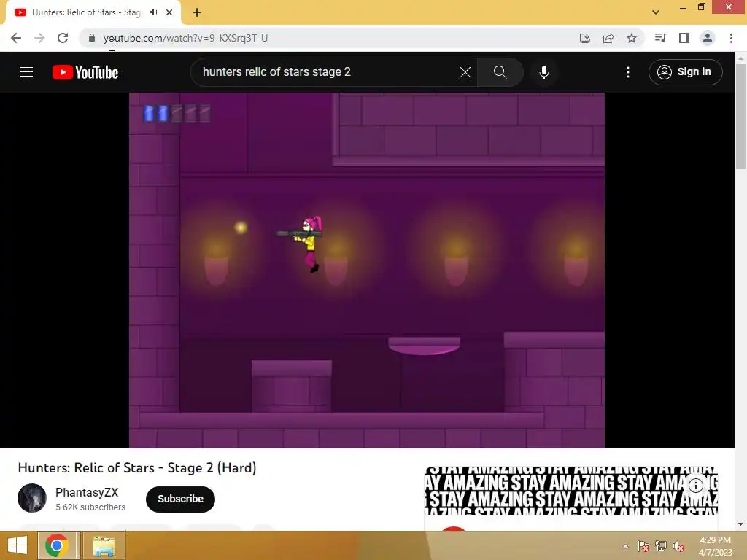Click the Chrome taskbar icon
This screenshot has height=560, width=747.
(x=57, y=545)
